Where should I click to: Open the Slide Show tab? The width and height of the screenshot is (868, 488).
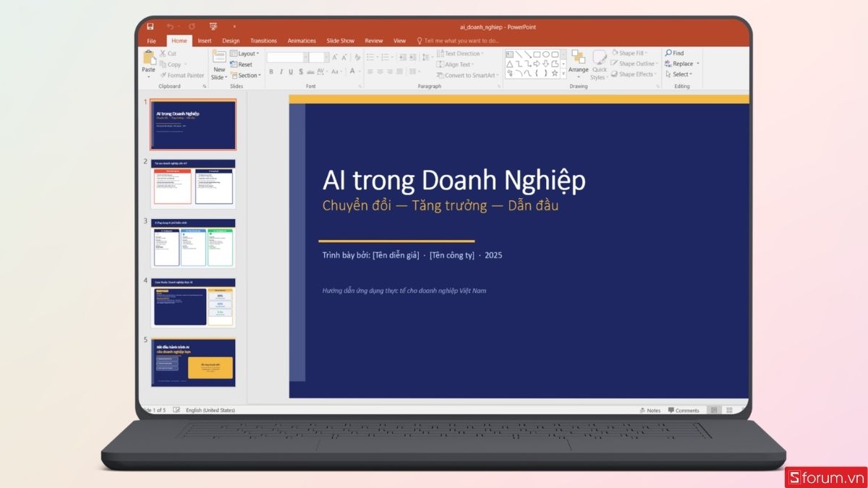(x=340, y=40)
